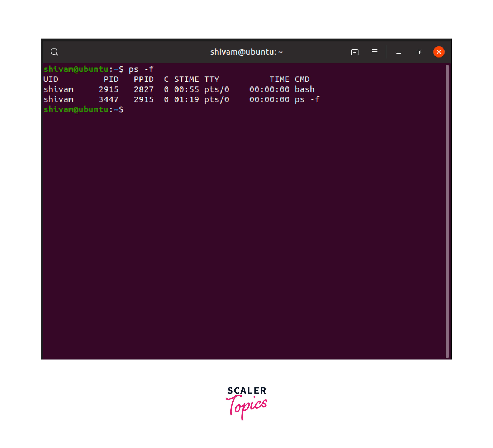Click the TIME column header
Image resolution: width=493 pixels, height=448 pixels.
(x=279, y=79)
